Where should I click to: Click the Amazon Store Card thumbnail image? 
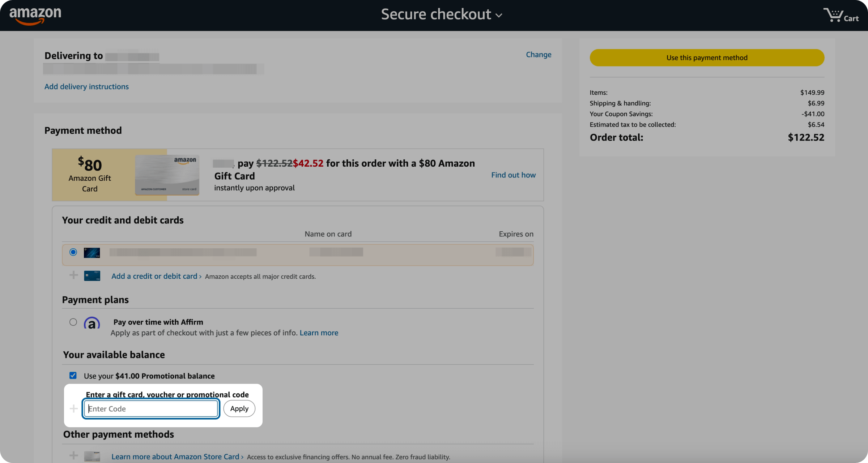[167, 175]
